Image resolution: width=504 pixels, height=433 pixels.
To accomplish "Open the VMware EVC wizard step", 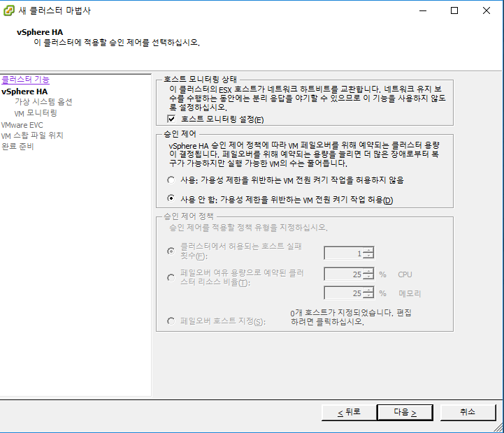I will coord(22,124).
